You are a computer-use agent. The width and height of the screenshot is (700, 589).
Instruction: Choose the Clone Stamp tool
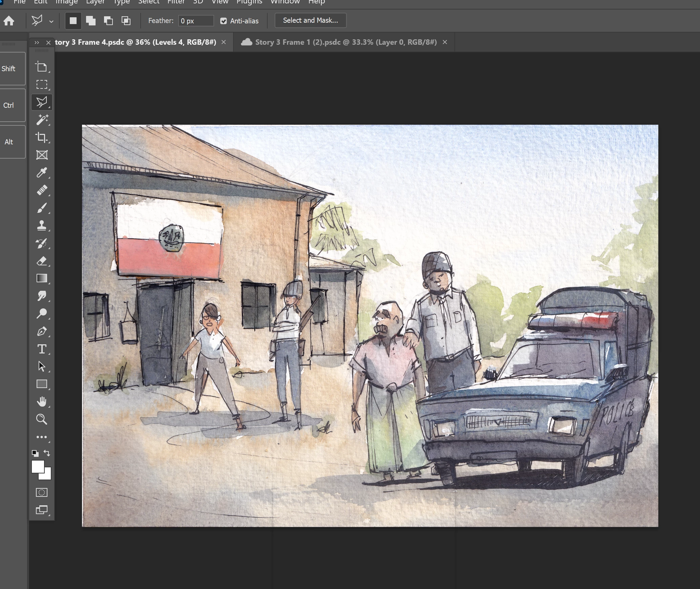(42, 225)
